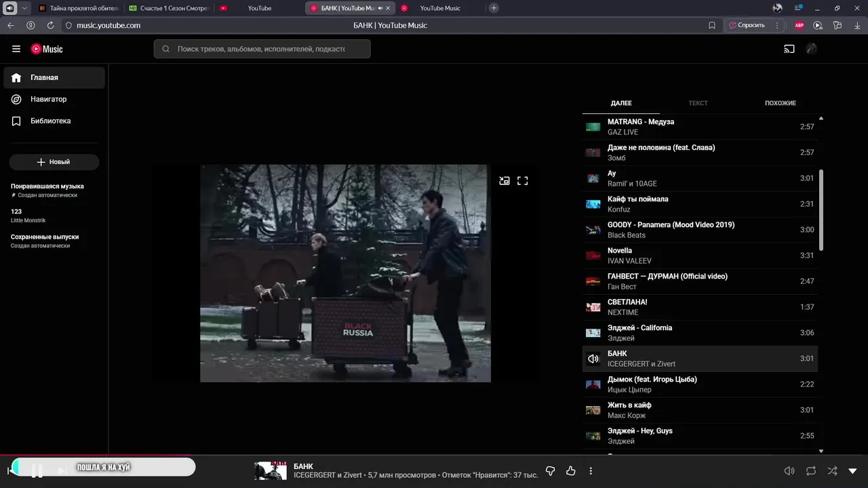Play Элджей - California from queue
This screenshot has height=488, width=868.
[700, 333]
